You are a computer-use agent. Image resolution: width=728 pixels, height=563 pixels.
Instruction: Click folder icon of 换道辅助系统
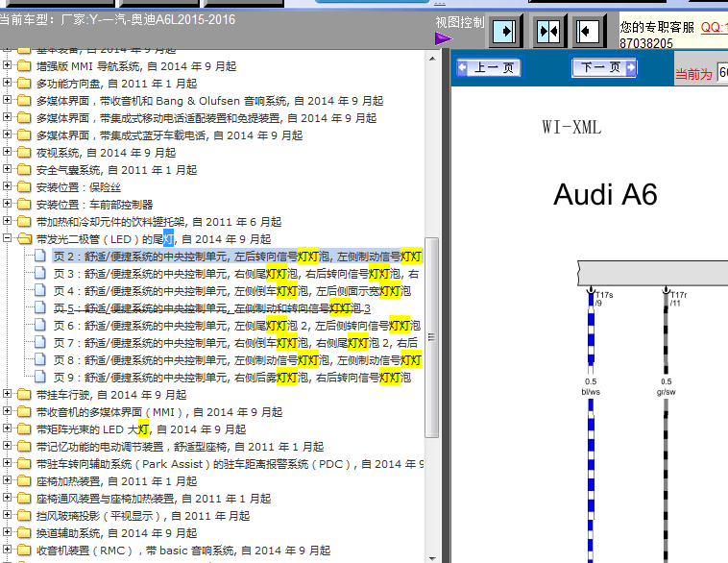click(24, 533)
